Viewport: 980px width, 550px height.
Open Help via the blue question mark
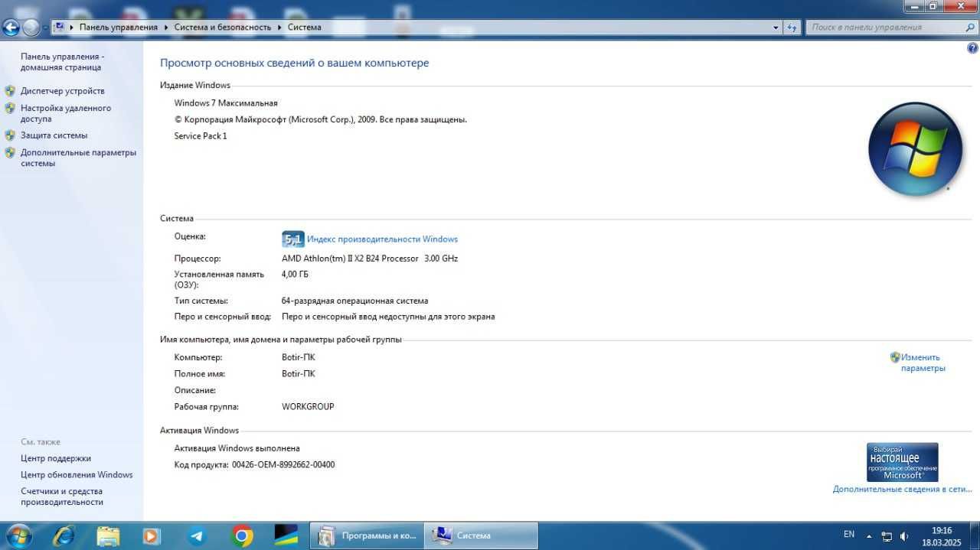click(x=972, y=47)
